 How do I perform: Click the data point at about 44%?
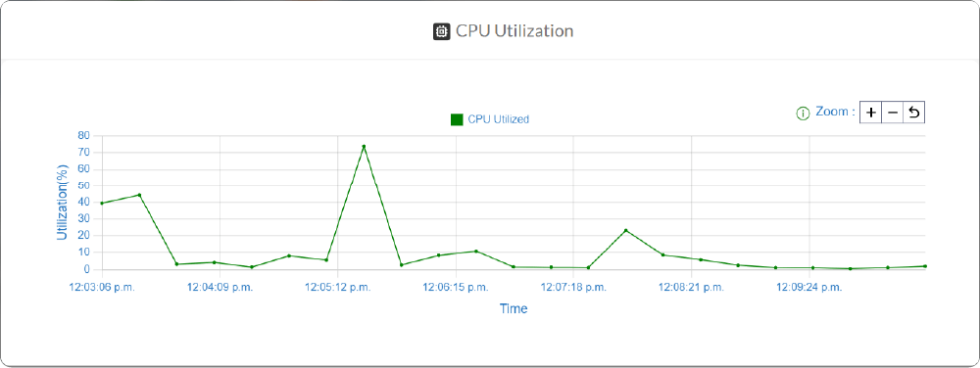pos(139,195)
